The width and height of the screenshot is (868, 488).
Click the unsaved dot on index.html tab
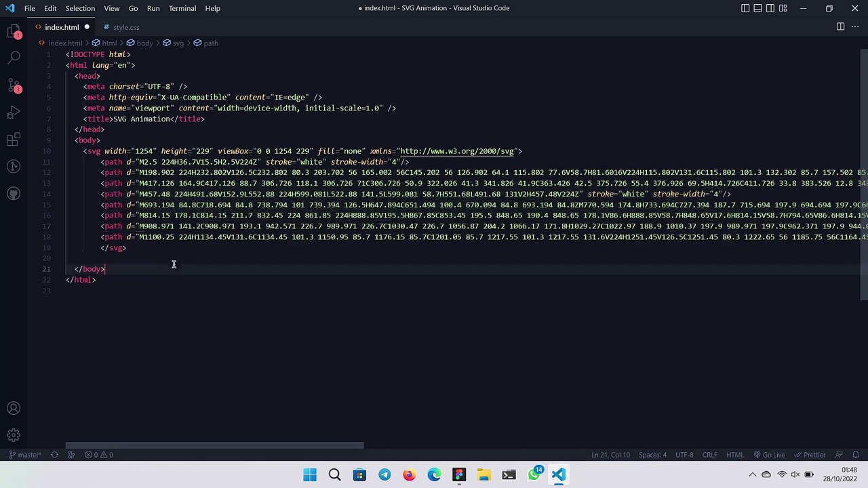(x=87, y=27)
